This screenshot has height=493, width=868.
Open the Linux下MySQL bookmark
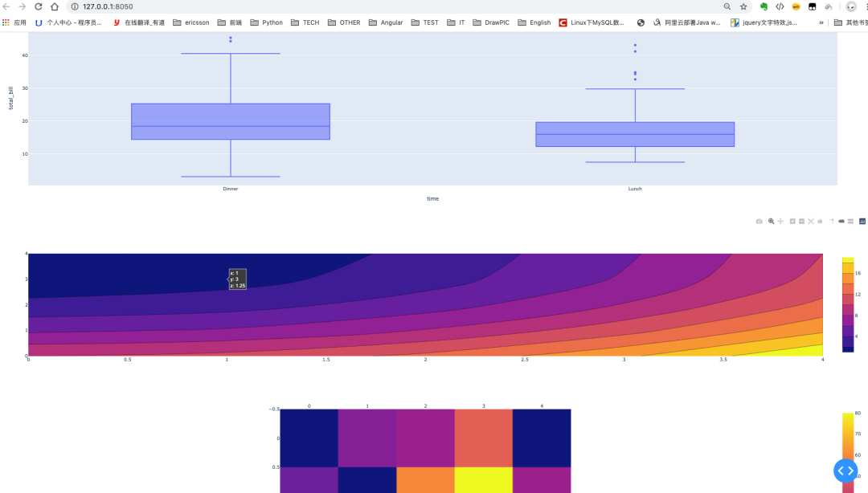click(x=592, y=22)
